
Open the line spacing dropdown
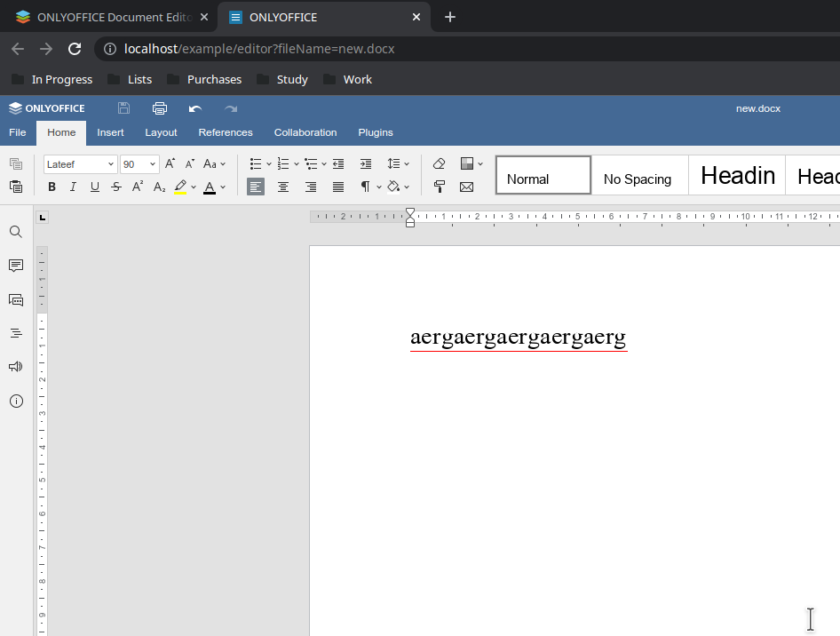[x=399, y=163]
